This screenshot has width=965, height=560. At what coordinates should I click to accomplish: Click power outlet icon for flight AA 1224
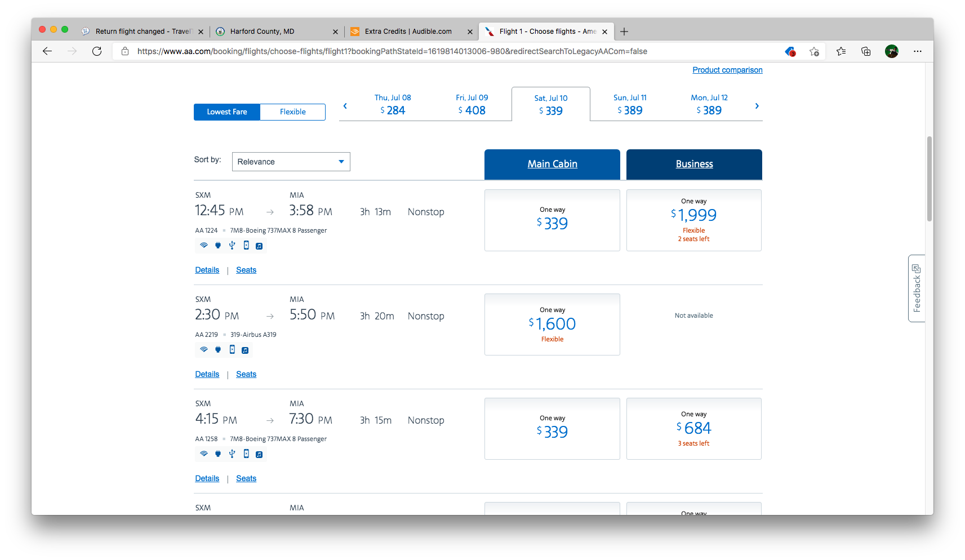(x=218, y=246)
